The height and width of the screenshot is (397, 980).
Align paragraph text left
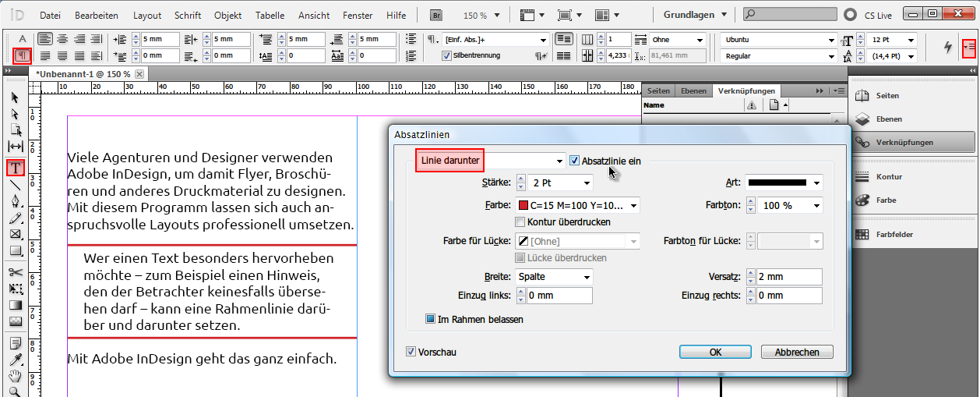click(45, 39)
